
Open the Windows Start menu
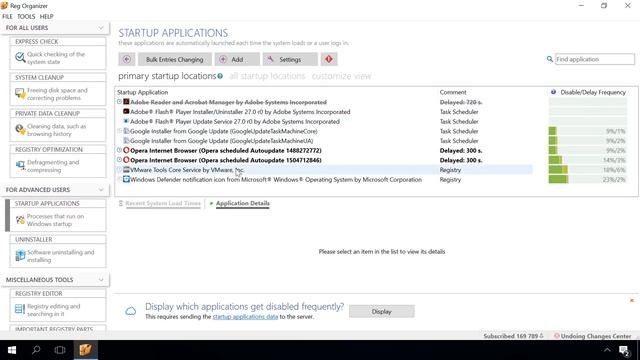(x=12, y=350)
